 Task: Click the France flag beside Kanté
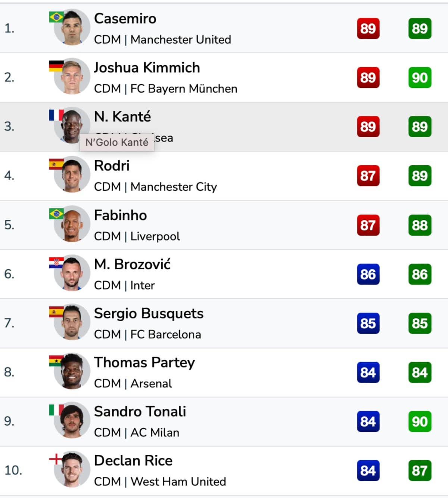(56, 115)
